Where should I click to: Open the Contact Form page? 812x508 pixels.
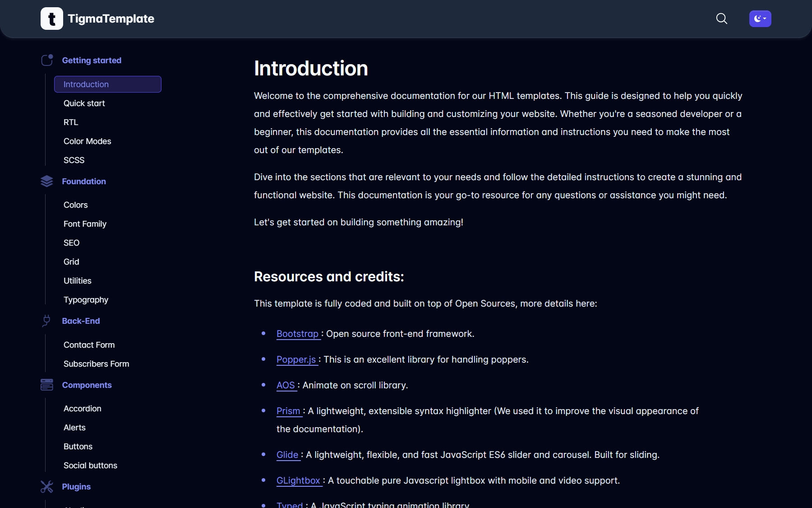[x=89, y=345]
